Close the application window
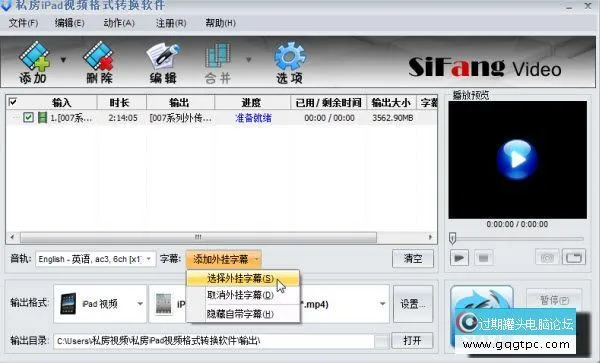This screenshot has width=600, height=363. coord(588,6)
